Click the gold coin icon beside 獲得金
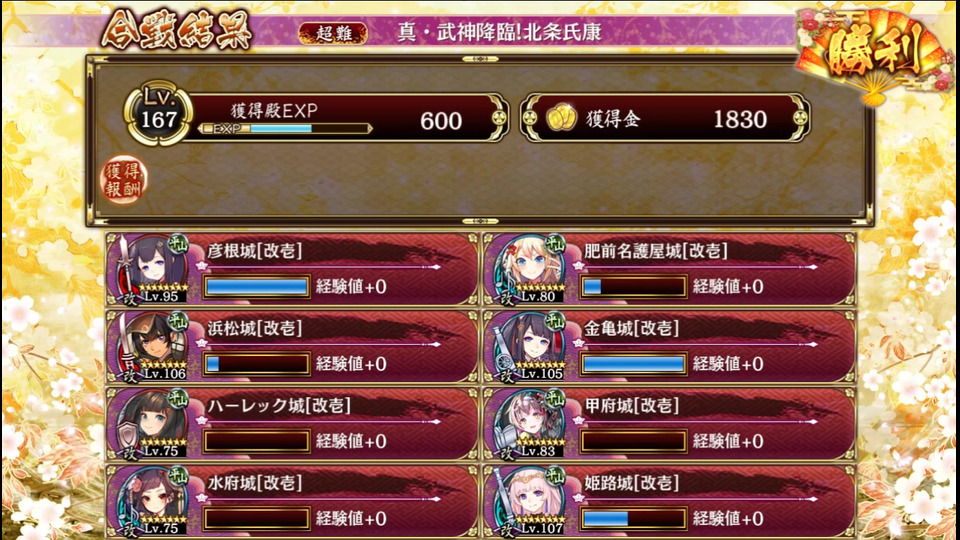The height and width of the screenshot is (540, 960). coord(561,118)
